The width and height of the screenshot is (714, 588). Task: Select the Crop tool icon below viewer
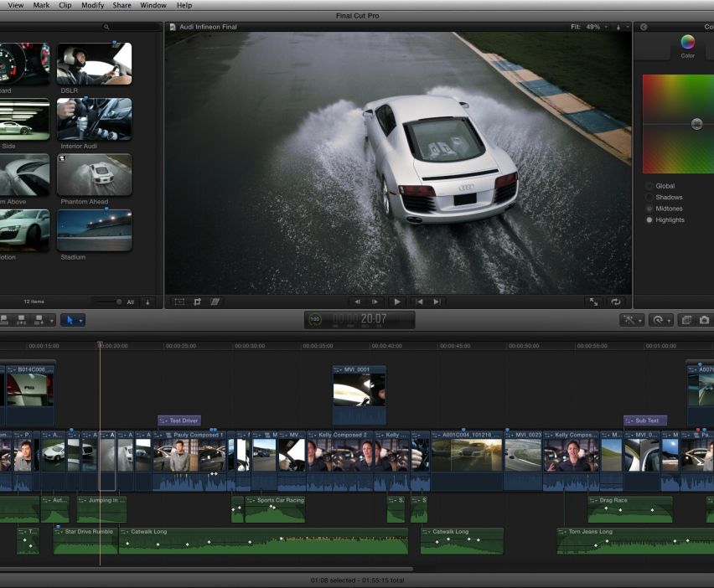[197, 302]
